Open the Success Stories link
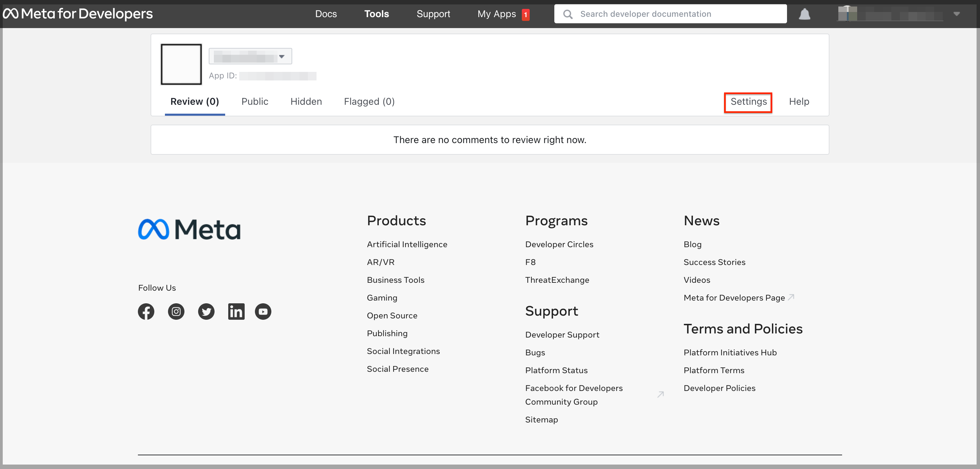980x469 pixels. pyautogui.click(x=714, y=262)
